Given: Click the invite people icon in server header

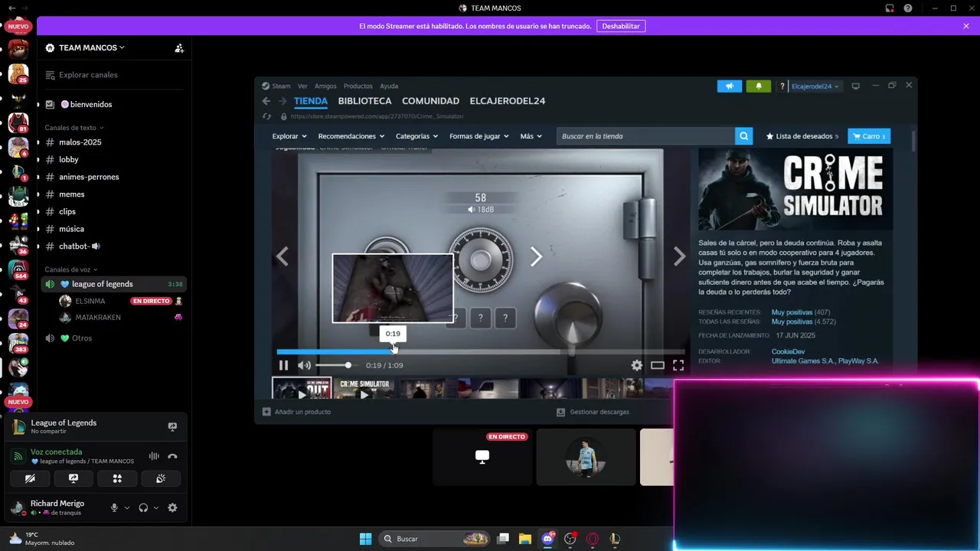Looking at the screenshot, I should click(179, 47).
